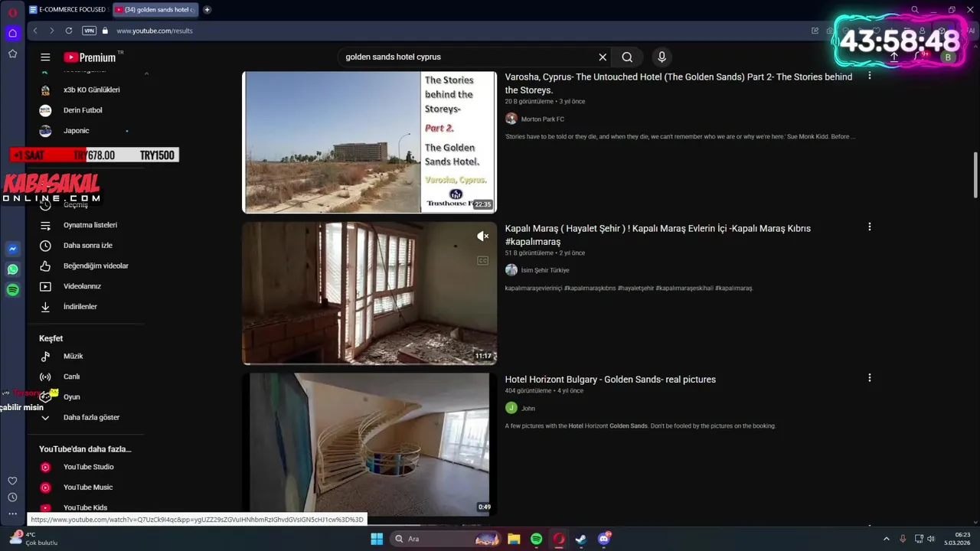Image resolution: width=980 pixels, height=551 pixels.
Task: Open File Explorer from taskbar
Action: [x=514, y=539]
